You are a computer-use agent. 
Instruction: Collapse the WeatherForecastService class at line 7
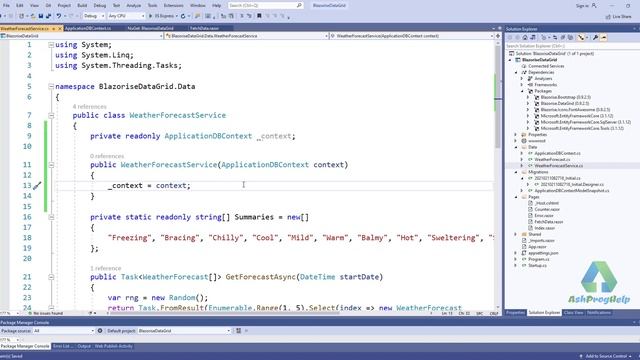(51, 116)
